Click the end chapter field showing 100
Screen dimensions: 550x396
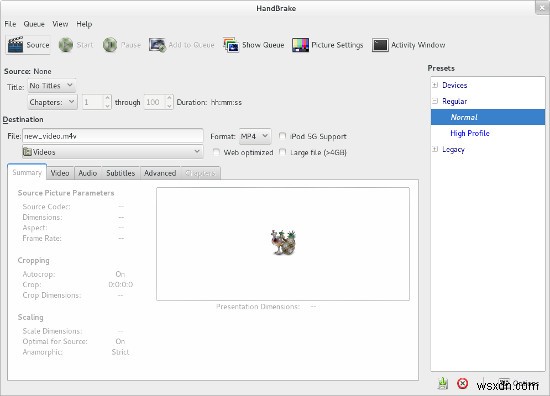[155, 102]
